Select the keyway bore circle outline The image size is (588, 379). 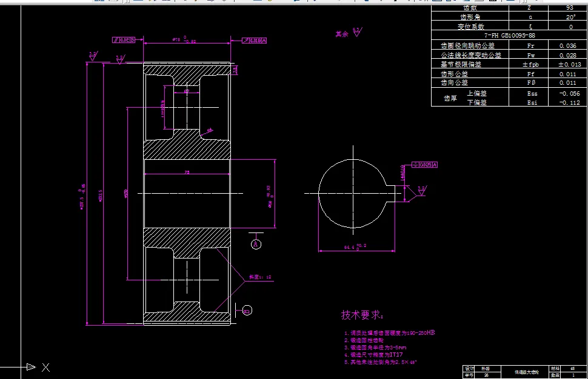click(x=353, y=194)
